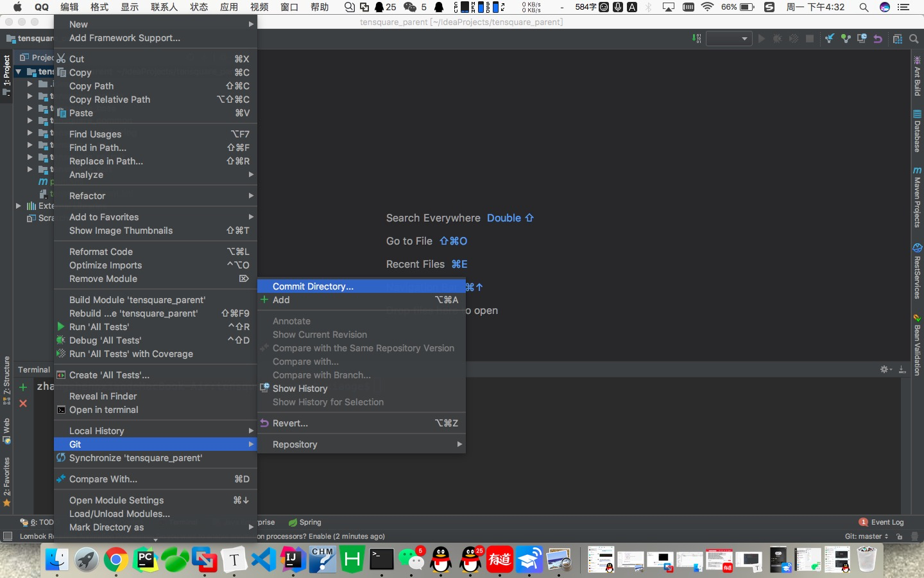Click the Git: master branch widget
This screenshot has width=924, height=578.
(867, 536)
